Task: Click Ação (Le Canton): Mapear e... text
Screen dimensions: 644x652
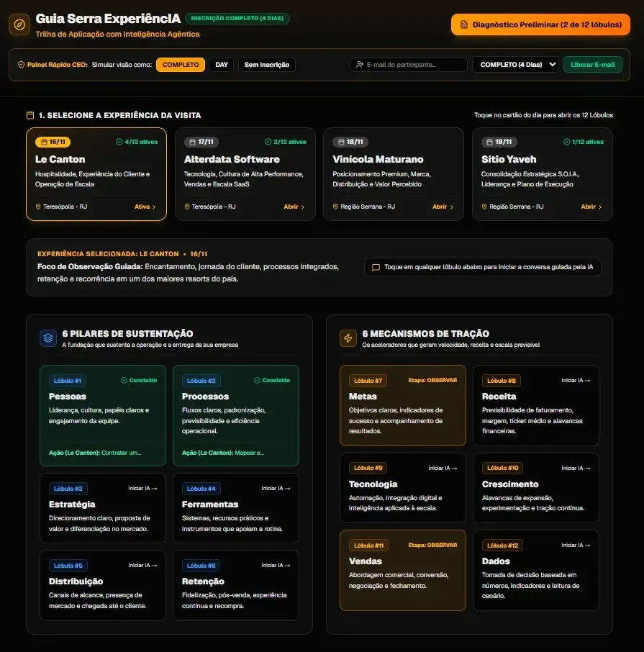Action: tap(223, 453)
